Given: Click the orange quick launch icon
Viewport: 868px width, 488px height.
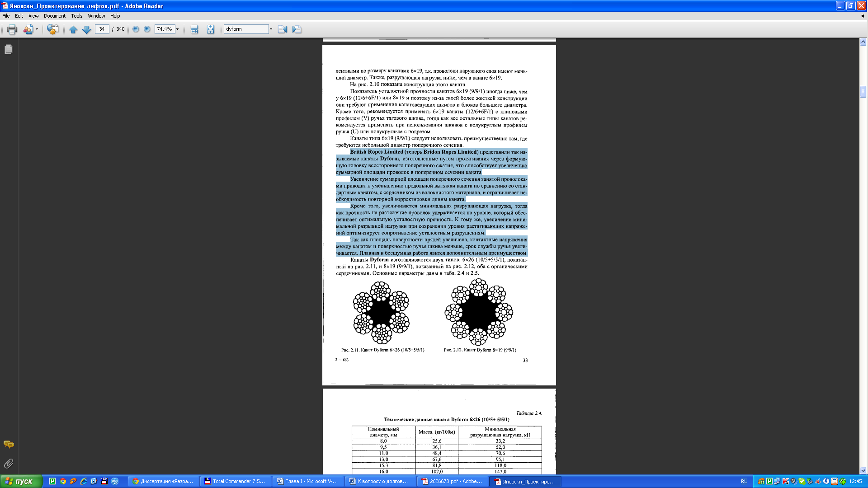Looking at the screenshot, I should point(73,481).
